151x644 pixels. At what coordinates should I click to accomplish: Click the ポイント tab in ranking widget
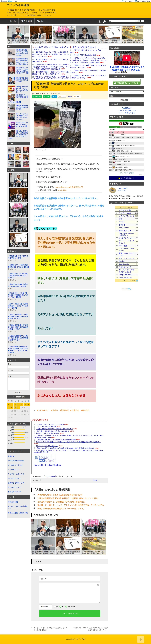tap(125, 127)
